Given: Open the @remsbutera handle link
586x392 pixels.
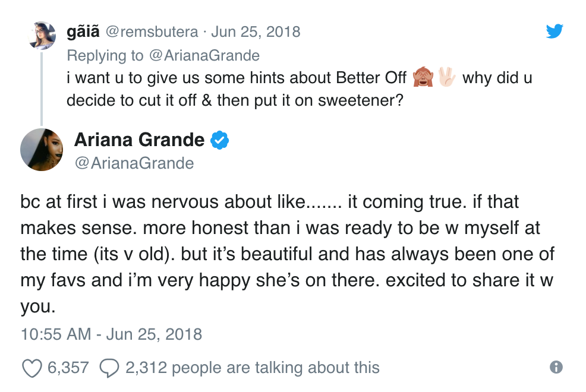Looking at the screenshot, I should click(x=149, y=31).
